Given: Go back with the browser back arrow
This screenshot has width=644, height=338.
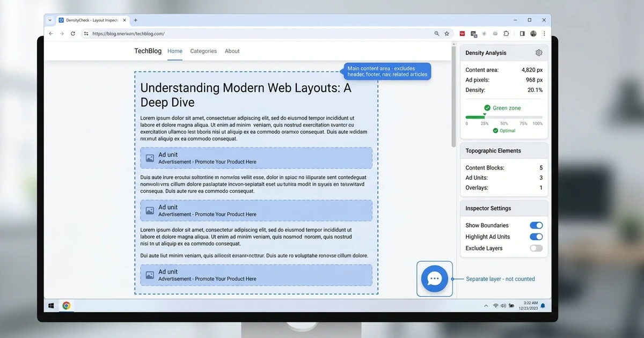Looking at the screenshot, I should [51, 33].
